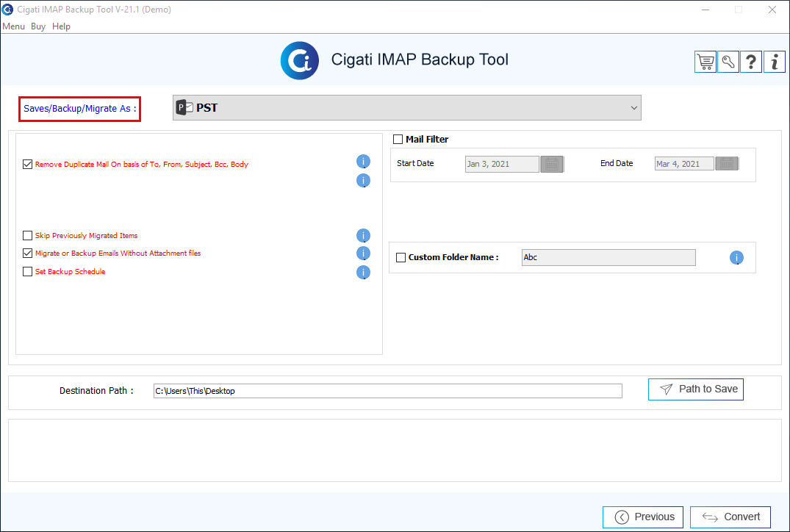Viewport: 790px width, 532px height.
Task: Click the Destination Path label
Action: click(x=96, y=391)
